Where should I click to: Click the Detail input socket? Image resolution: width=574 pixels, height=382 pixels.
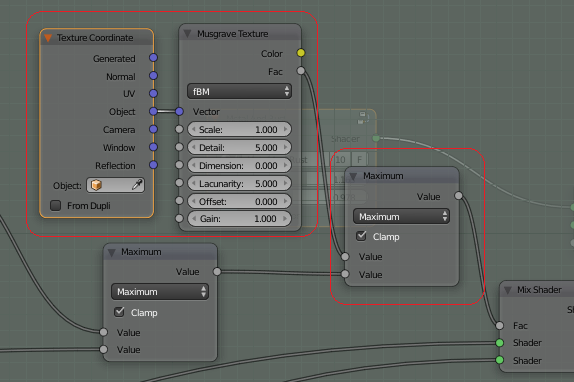(179, 147)
